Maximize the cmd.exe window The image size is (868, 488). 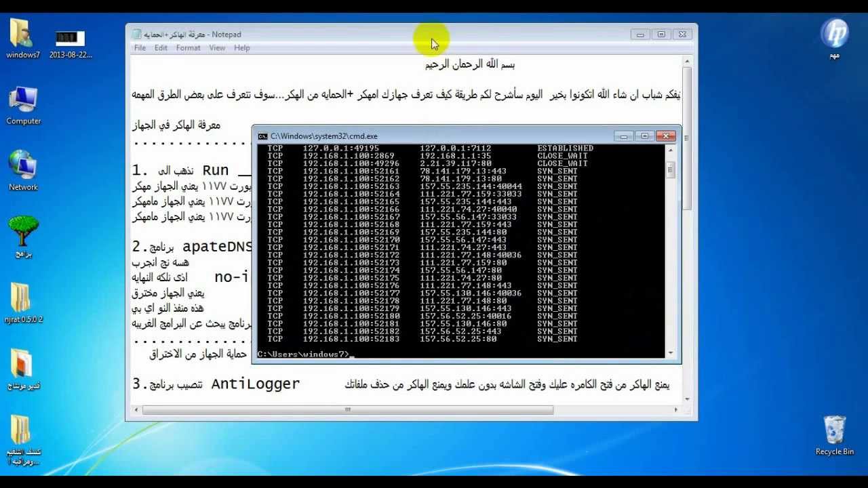click(x=645, y=136)
